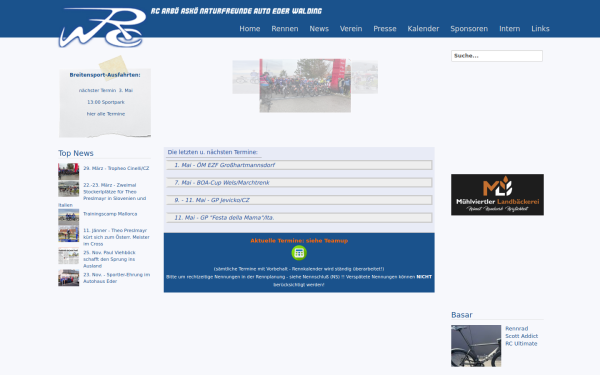The image size is (600, 375).
Task: Open the 23. Nov. Sportler-Ehrung news link
Action: [117, 278]
